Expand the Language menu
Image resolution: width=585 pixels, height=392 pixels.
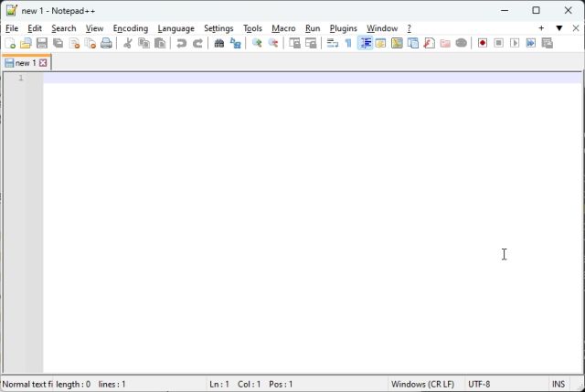point(175,28)
